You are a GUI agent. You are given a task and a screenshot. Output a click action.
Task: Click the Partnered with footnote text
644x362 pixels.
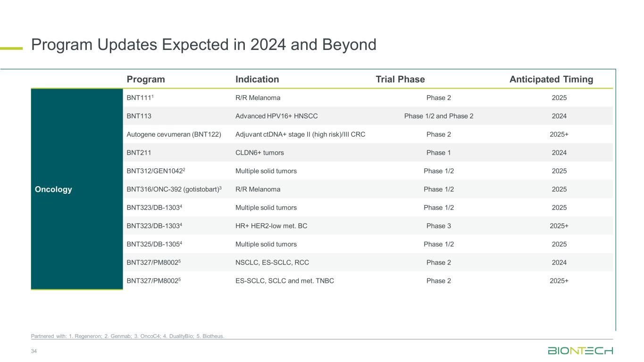[127, 336]
